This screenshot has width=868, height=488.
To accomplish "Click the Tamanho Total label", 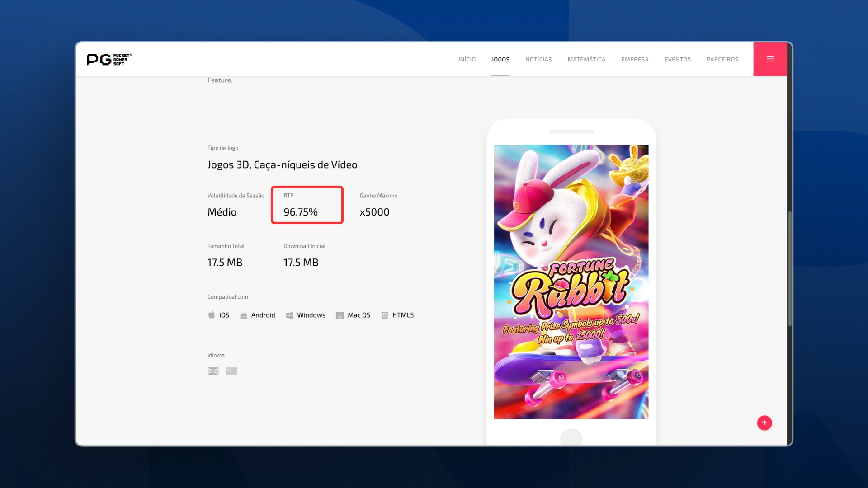I will pos(226,246).
